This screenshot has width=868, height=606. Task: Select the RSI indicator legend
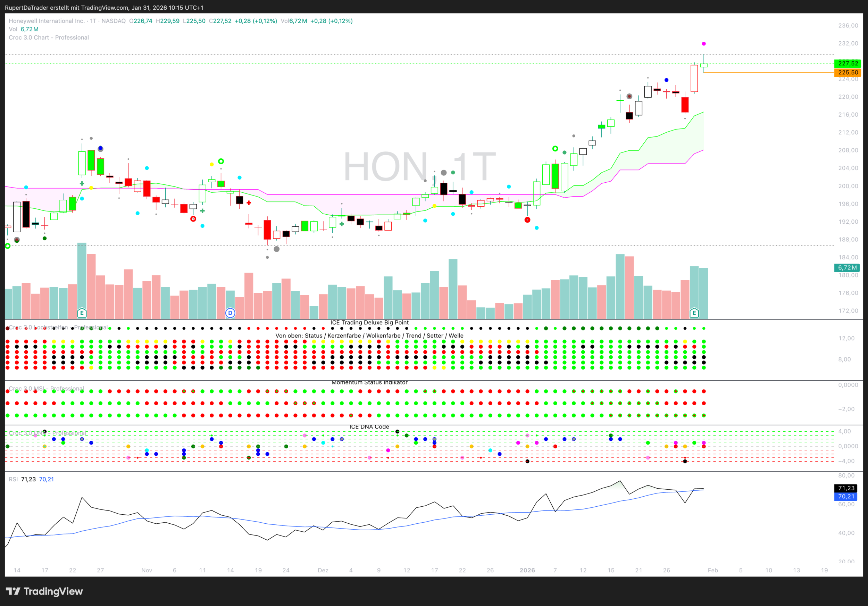[13, 479]
